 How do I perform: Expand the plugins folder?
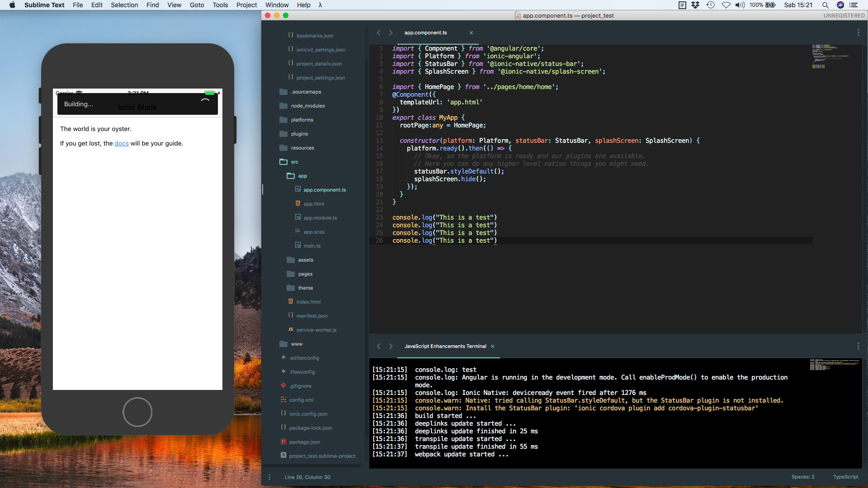click(299, 134)
